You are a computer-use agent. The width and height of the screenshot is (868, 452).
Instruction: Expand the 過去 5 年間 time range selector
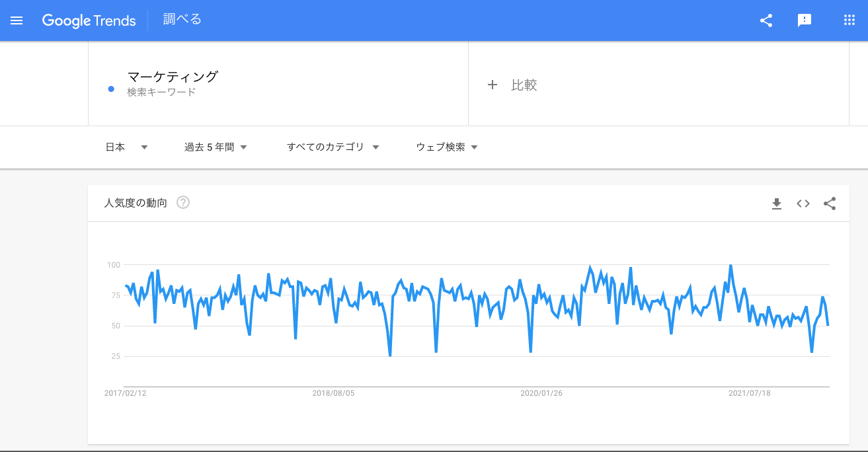(216, 147)
